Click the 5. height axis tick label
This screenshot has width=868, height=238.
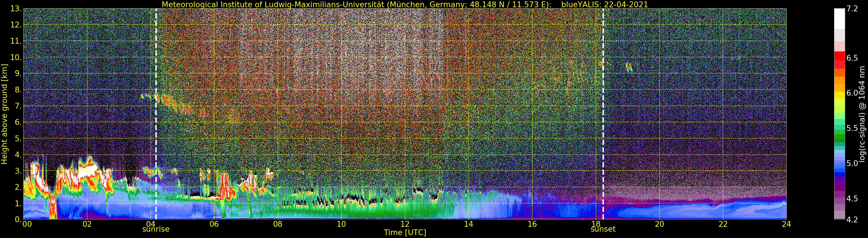[x=18, y=138]
